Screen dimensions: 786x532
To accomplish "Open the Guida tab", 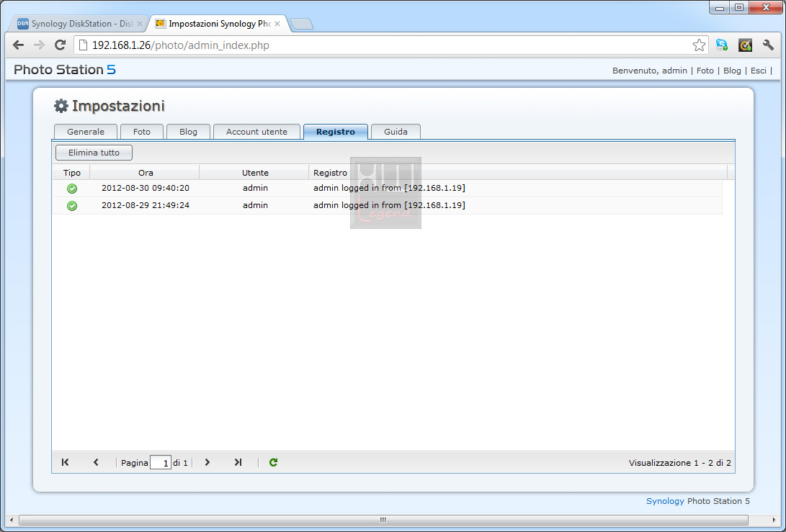I will coord(396,132).
